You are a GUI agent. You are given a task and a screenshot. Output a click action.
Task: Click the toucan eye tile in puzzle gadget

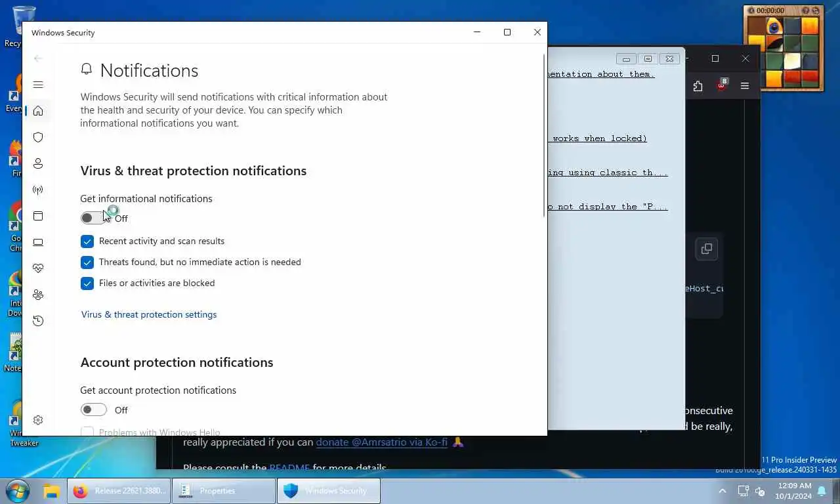coord(775,27)
